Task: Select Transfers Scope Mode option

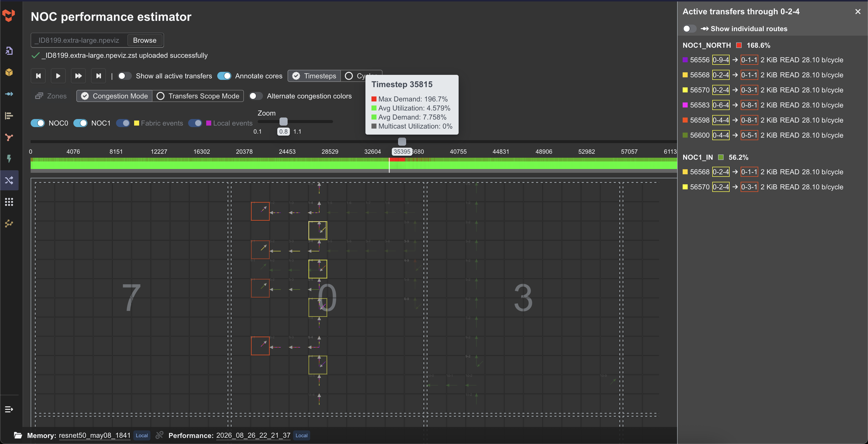Action: (198, 96)
